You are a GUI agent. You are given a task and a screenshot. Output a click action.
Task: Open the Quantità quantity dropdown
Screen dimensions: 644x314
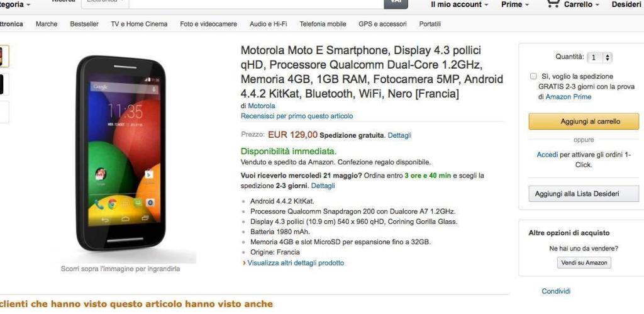tap(600, 57)
